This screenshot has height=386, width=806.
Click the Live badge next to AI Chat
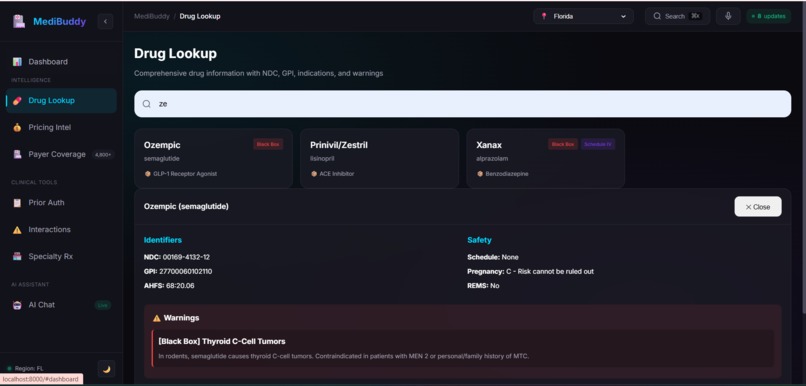point(103,305)
